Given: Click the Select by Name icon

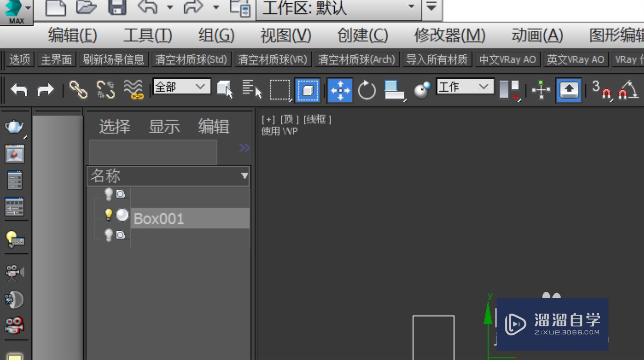Looking at the screenshot, I should click(252, 90).
